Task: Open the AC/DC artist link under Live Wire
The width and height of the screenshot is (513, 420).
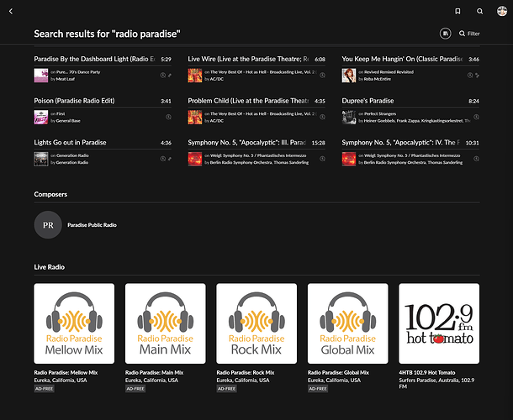Action: point(217,79)
